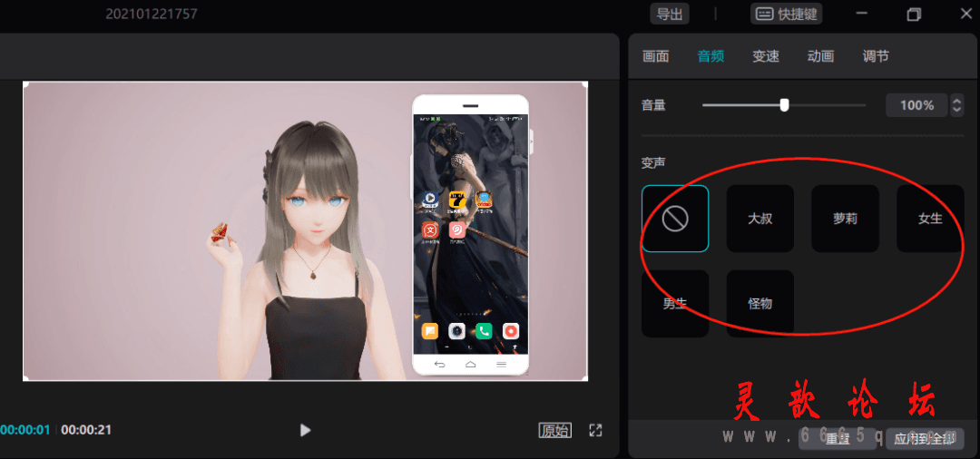Open the 快捷键 shortcuts button

[786, 14]
